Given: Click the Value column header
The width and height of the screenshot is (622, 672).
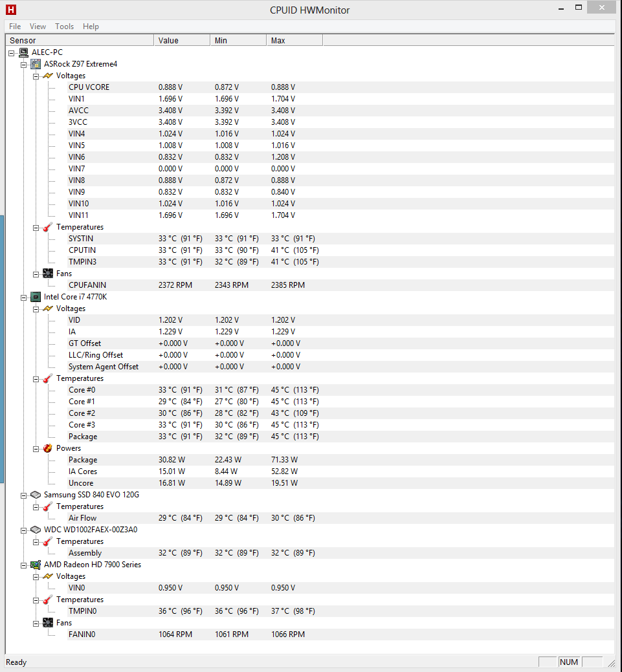Looking at the screenshot, I should point(182,40).
